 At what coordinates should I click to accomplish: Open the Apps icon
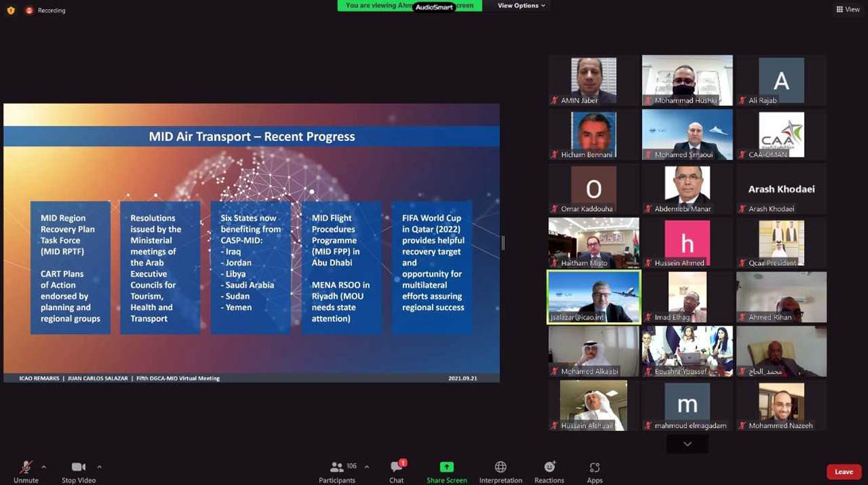click(595, 468)
